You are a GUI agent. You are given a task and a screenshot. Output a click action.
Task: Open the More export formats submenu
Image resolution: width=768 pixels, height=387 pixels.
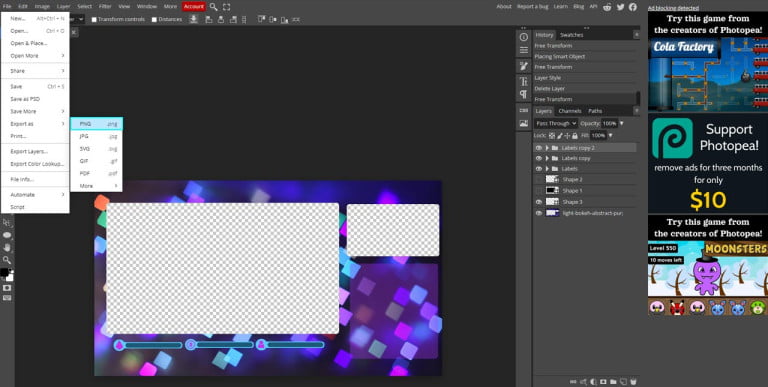[x=96, y=186]
